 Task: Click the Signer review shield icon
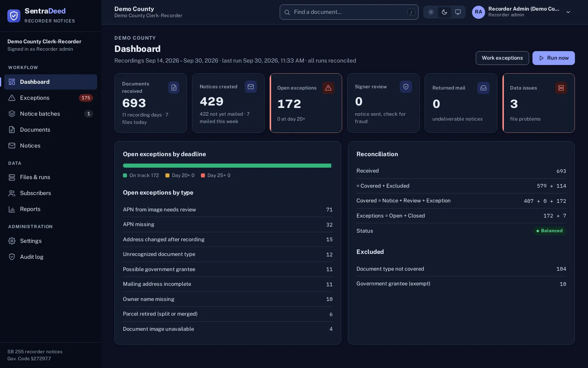[x=406, y=87]
